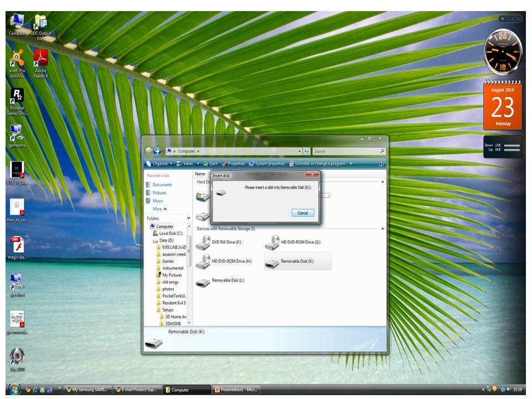Image resolution: width=532 pixels, height=399 pixels.
Task: Select the Resident Evil 5 folder in tree
Action: [x=173, y=303]
